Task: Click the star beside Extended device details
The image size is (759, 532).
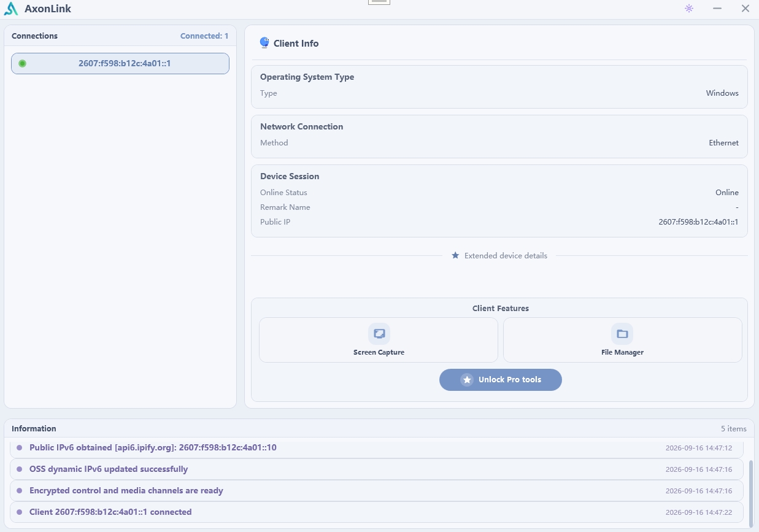Action: [455, 255]
